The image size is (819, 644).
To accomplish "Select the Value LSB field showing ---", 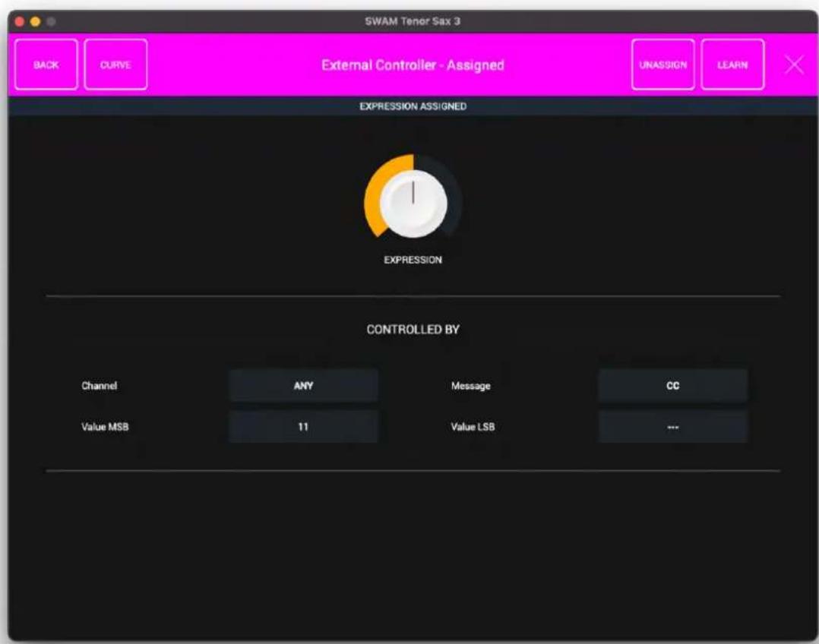I will tap(673, 427).
